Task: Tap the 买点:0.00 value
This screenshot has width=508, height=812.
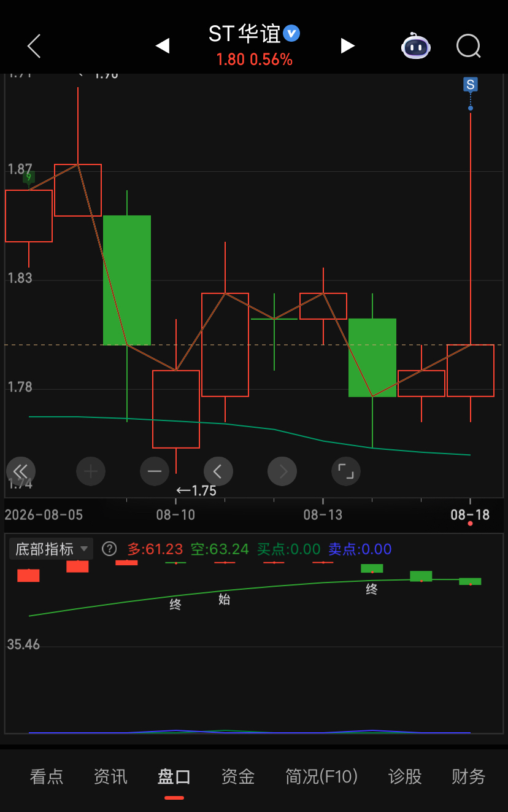Action: [288, 549]
